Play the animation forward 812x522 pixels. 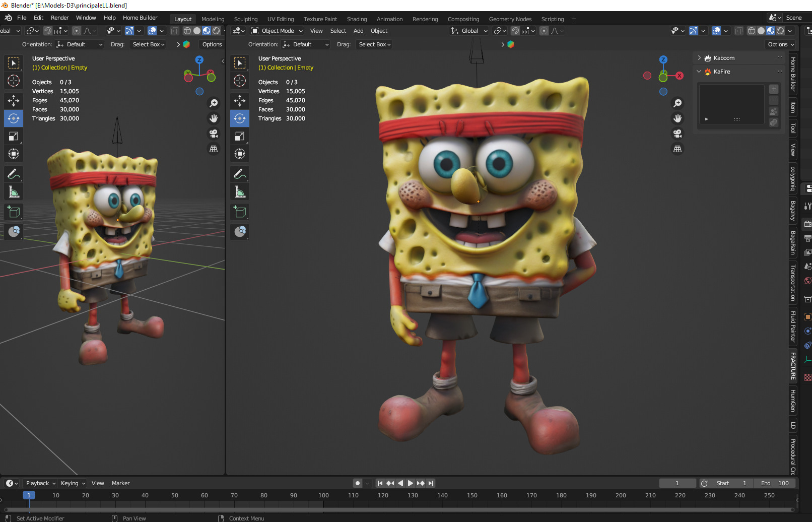pos(411,483)
